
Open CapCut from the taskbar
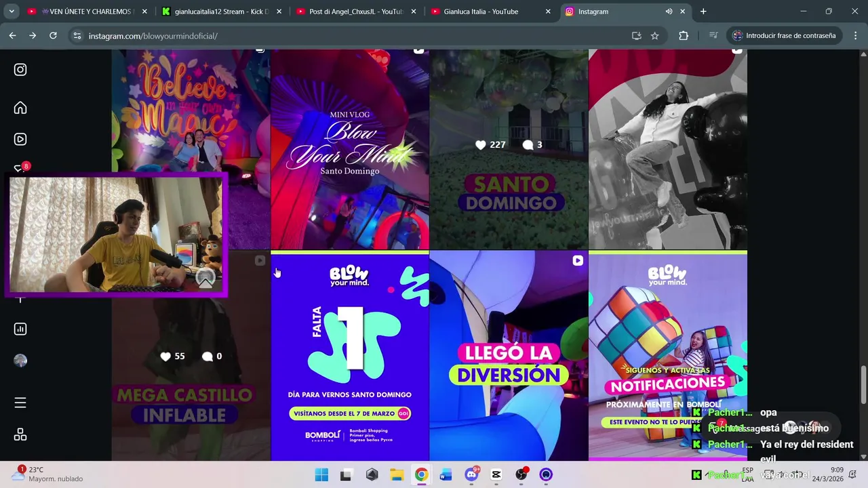click(x=496, y=474)
